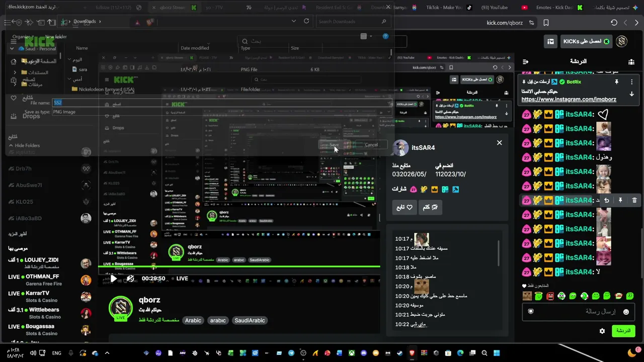Viewport: 644px width, 362px height.
Task: Reply to the highlighted itsSAR4 message
Action: [x=607, y=200]
